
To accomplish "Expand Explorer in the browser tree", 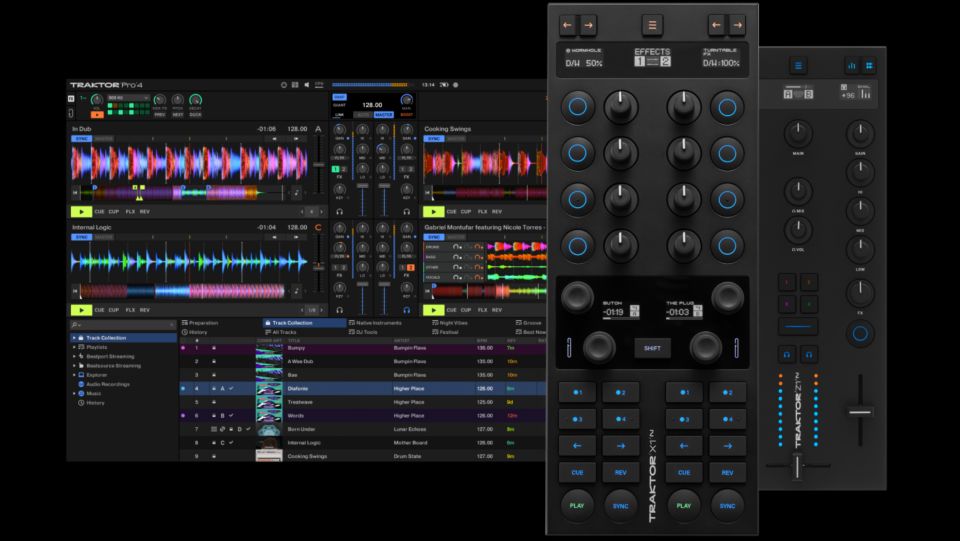I will tap(74, 375).
